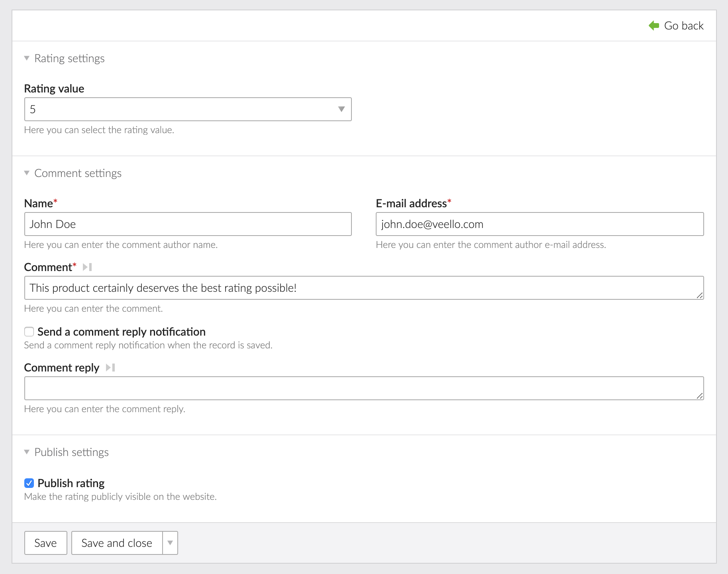728x574 pixels.
Task: Uncheck the Publish rating checkbox
Action: pyautogui.click(x=29, y=483)
